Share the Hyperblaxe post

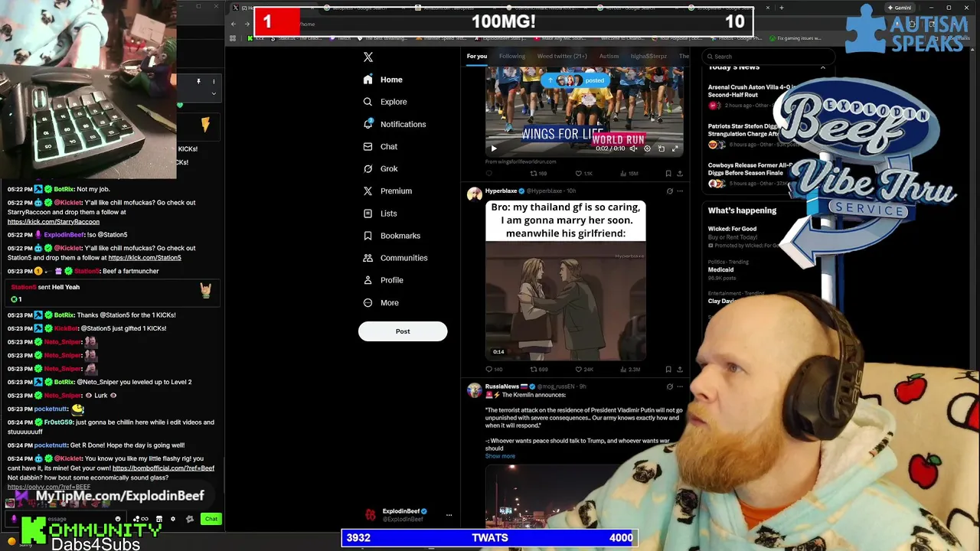[x=680, y=370]
